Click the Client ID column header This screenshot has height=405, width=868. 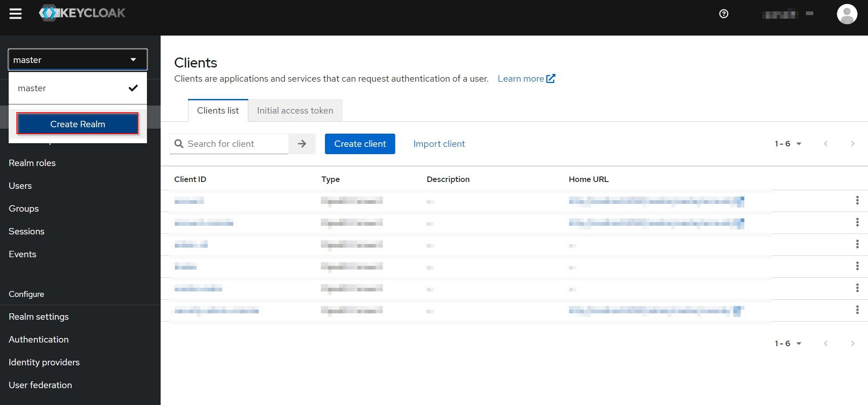190,179
